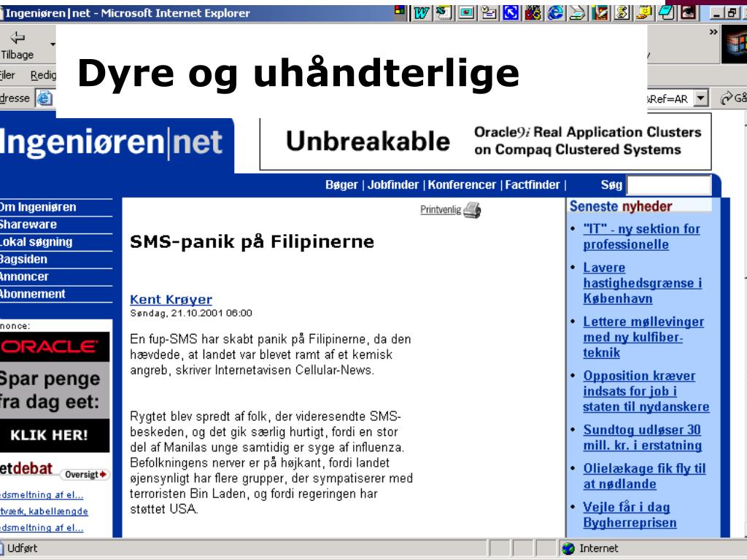Click the yellow smiley note shortcut icon

click(644, 12)
